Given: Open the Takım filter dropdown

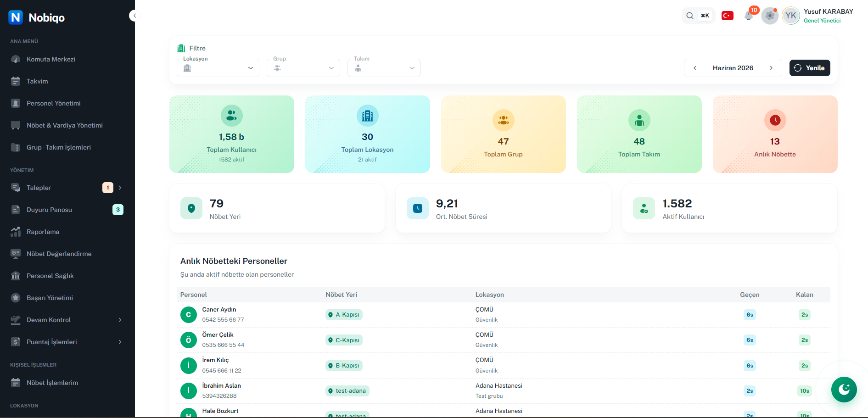Looking at the screenshot, I should click(x=384, y=68).
